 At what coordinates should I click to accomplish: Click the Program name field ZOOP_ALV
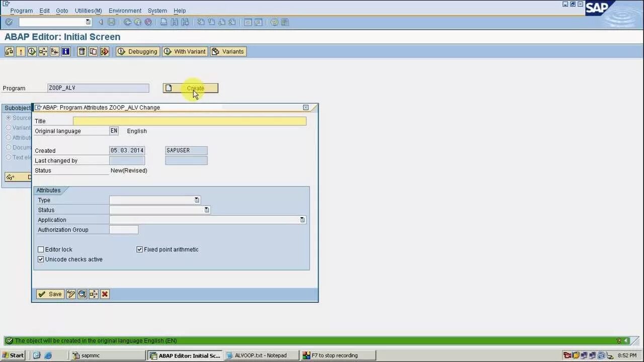coord(98,88)
